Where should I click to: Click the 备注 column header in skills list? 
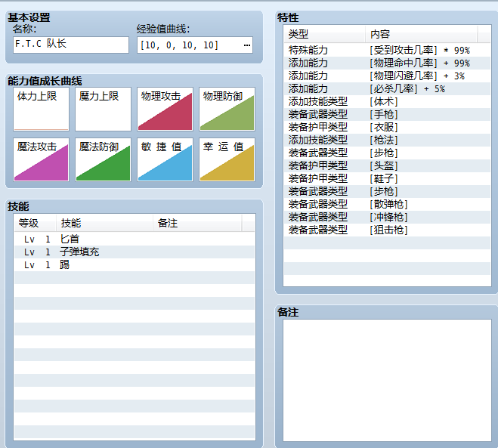coord(197,223)
